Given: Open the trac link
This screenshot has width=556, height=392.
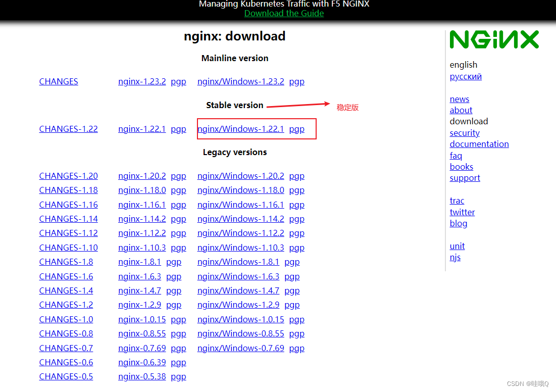Looking at the screenshot, I should tap(457, 201).
